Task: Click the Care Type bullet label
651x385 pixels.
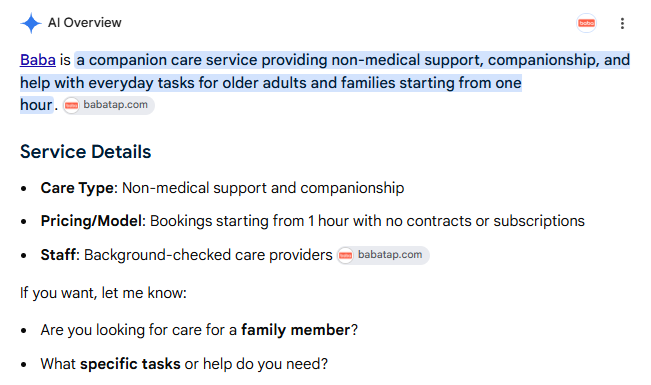Action: coord(79,188)
